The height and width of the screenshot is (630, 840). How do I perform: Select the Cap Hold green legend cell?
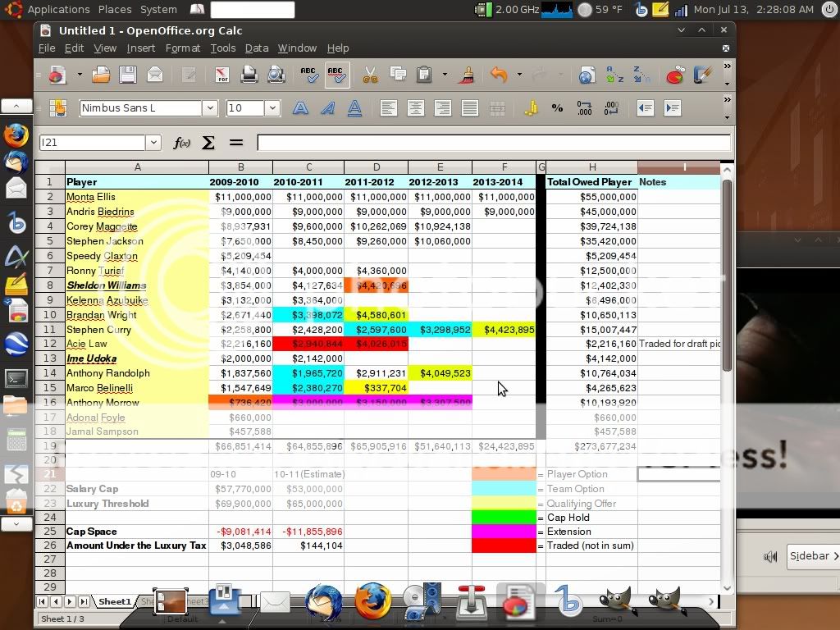[x=504, y=518]
